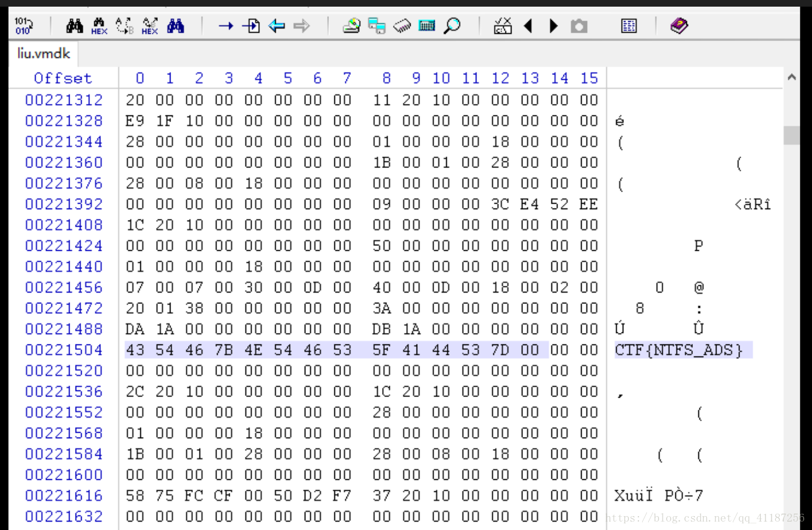Select offset 00221504 in the offset column
812x530 pixels.
point(64,350)
